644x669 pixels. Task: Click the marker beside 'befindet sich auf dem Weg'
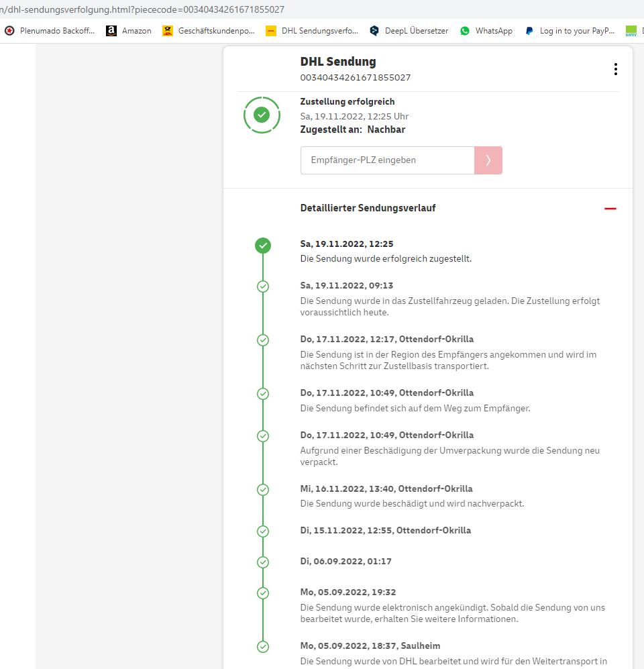263,393
